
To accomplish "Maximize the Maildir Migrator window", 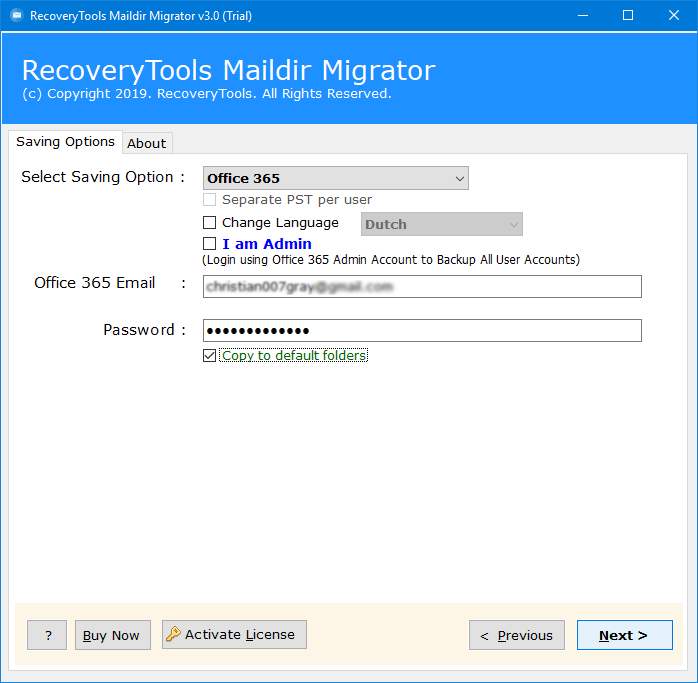I will [x=628, y=16].
